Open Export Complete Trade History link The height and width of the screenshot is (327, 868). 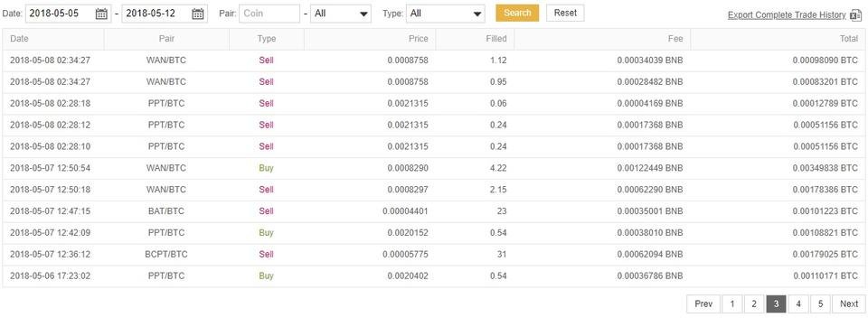click(x=787, y=15)
